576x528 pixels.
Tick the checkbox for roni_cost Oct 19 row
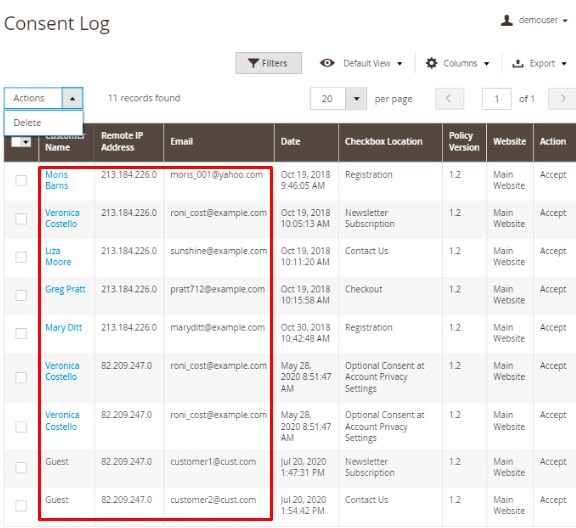[21, 219]
